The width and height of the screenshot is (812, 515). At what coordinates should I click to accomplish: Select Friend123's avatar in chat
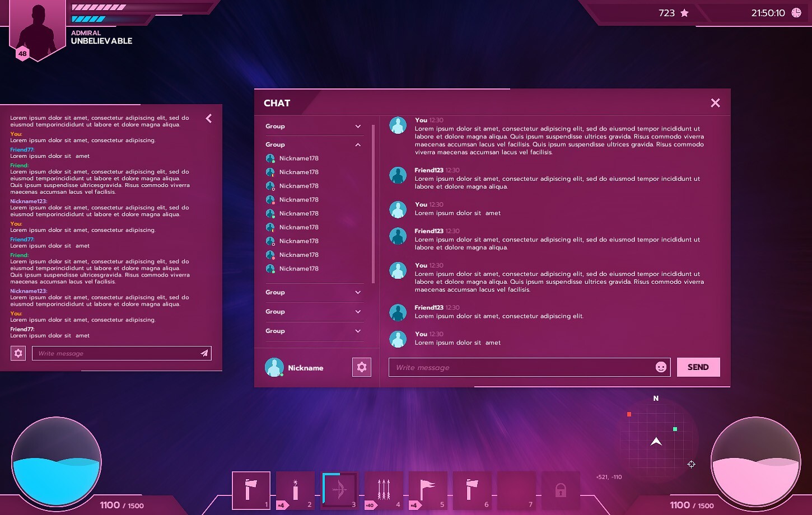pyautogui.click(x=398, y=175)
